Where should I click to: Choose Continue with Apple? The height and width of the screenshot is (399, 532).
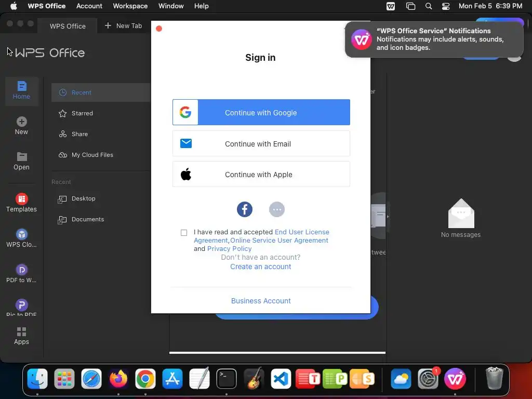(261, 175)
